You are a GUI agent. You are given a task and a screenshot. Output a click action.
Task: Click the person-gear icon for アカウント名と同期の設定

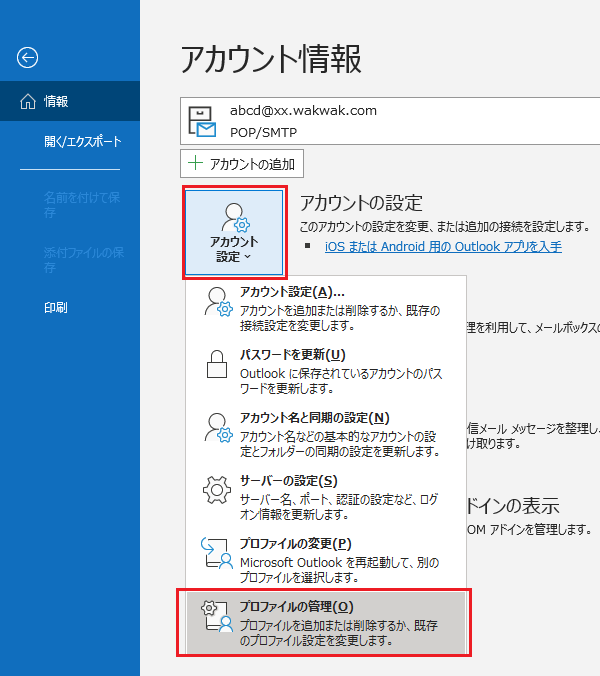tap(217, 428)
